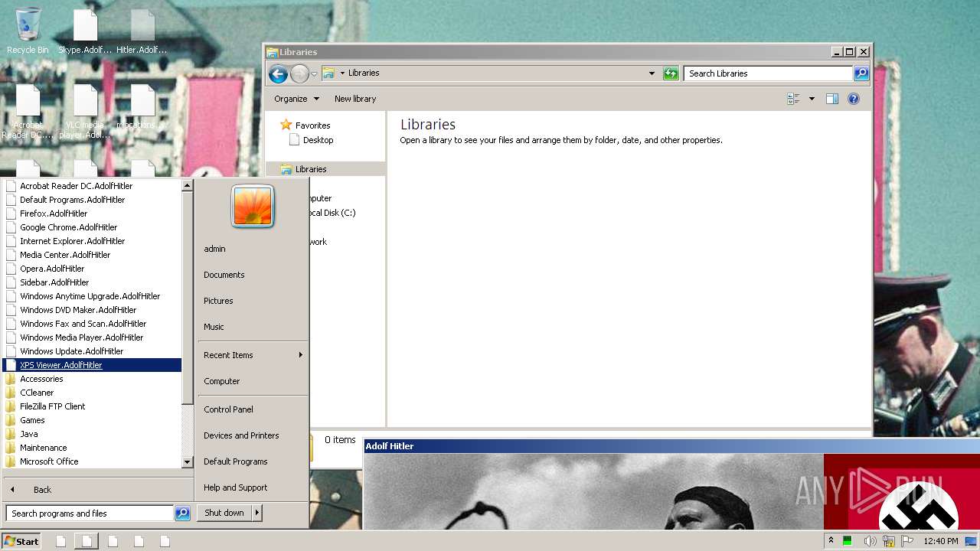
Task: Click the Start menu scrollbar down arrow
Action: click(187, 462)
